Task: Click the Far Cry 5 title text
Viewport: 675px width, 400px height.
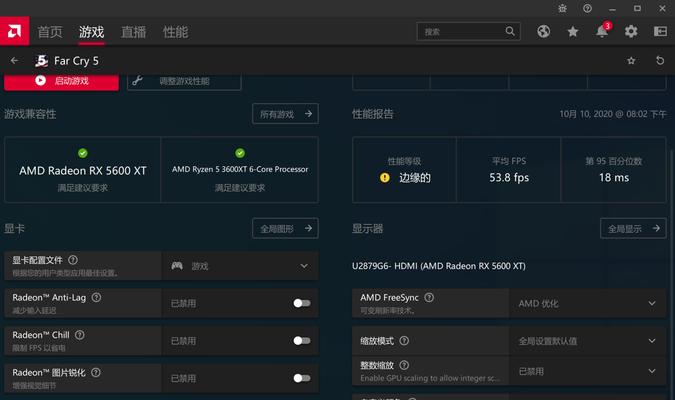Action: click(76, 61)
